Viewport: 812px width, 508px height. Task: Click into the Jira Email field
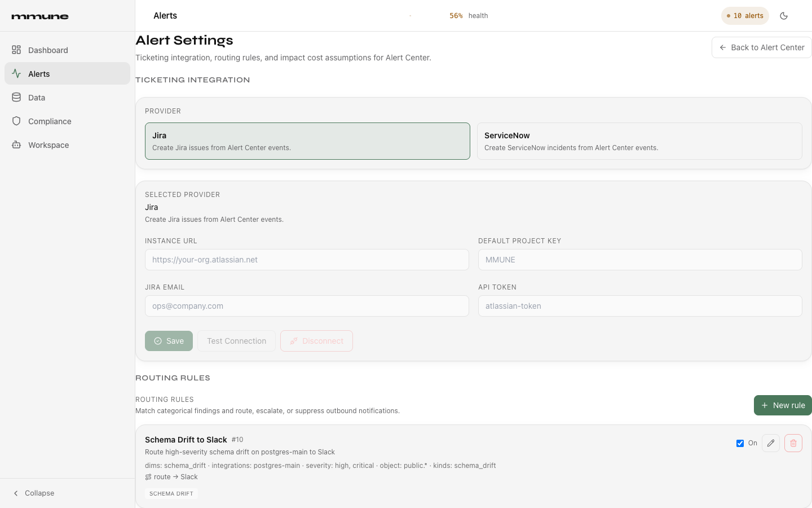[307, 306]
